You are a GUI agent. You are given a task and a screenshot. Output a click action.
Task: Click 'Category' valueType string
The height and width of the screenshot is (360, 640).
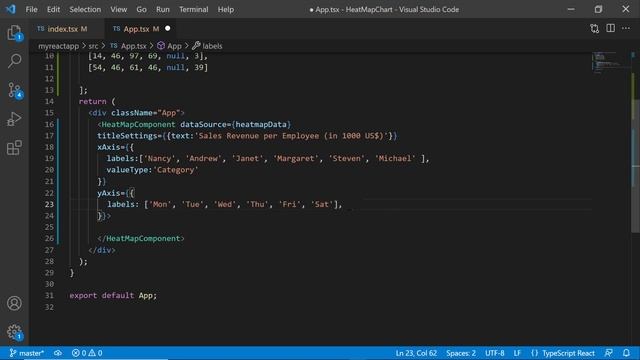click(176, 170)
